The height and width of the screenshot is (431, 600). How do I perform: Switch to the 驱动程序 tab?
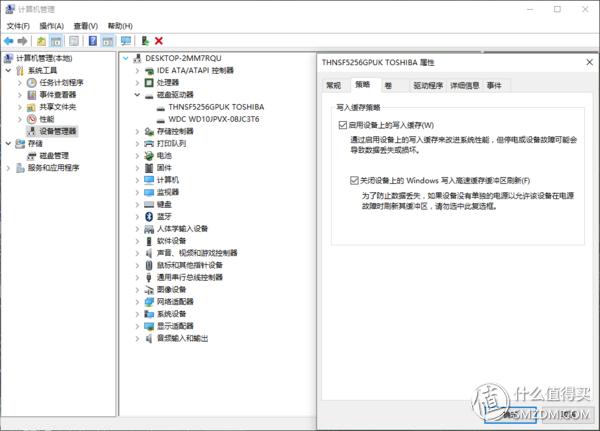pyautogui.click(x=428, y=86)
